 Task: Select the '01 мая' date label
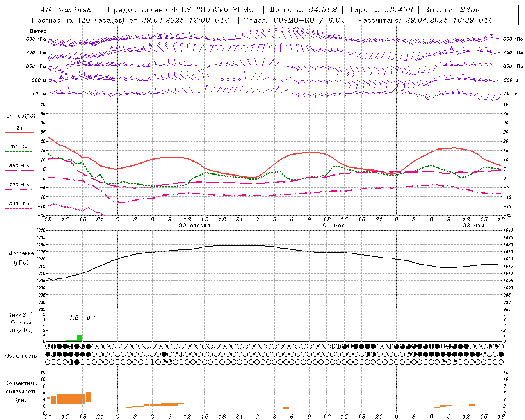334,226
